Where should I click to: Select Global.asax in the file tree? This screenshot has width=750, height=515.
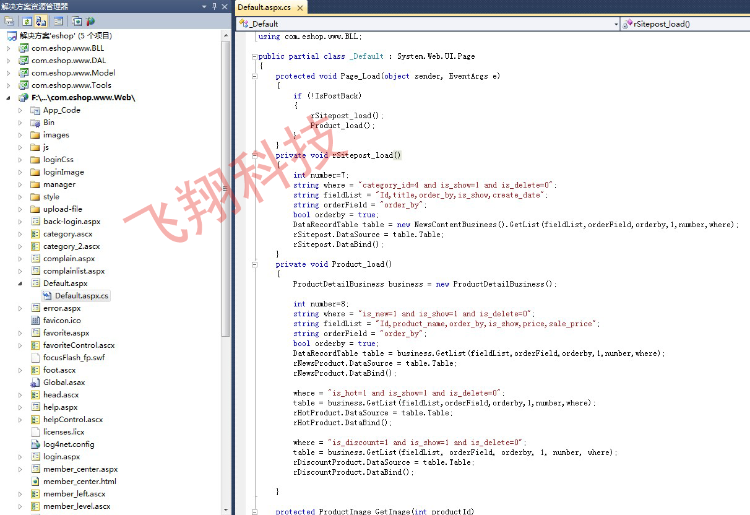coord(63,382)
